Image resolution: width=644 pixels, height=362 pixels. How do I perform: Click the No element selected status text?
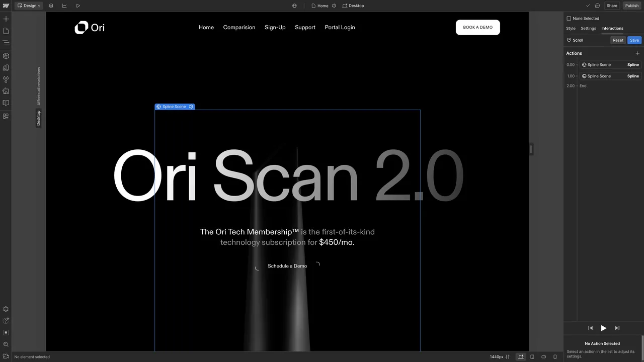click(32, 357)
